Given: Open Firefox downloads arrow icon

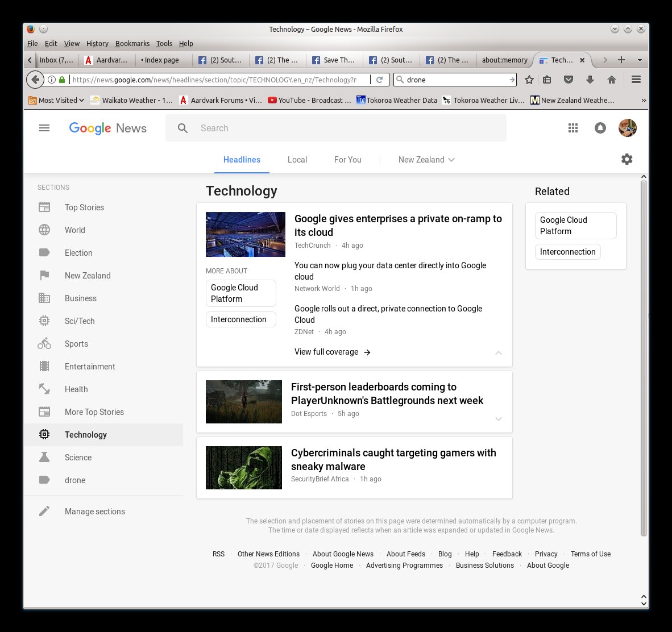Looking at the screenshot, I should [x=590, y=80].
